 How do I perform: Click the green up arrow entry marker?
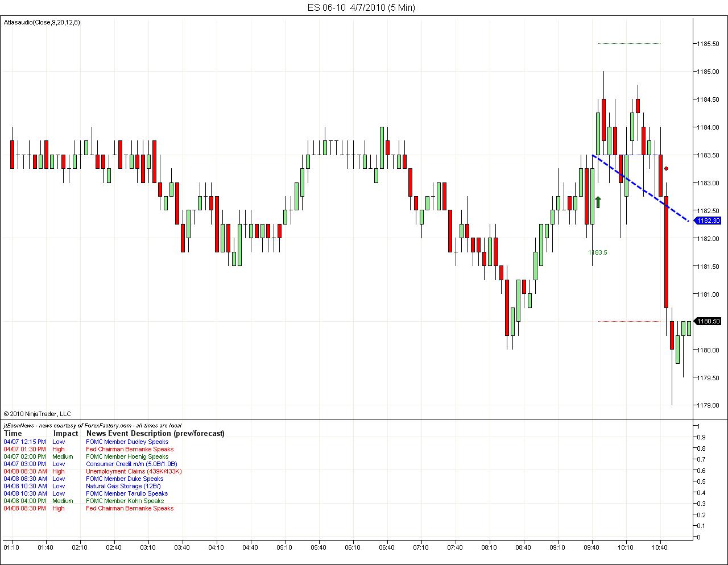(598, 202)
